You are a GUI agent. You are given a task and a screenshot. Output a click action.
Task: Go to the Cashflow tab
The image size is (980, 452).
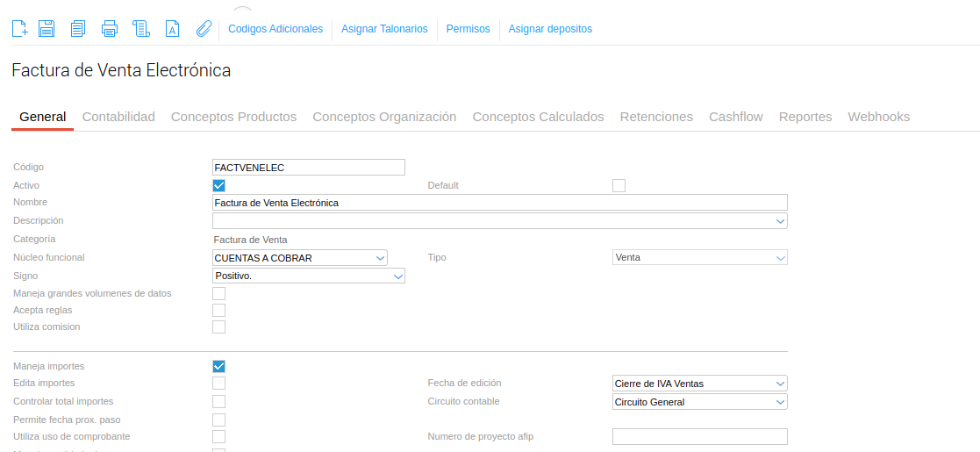click(x=735, y=116)
